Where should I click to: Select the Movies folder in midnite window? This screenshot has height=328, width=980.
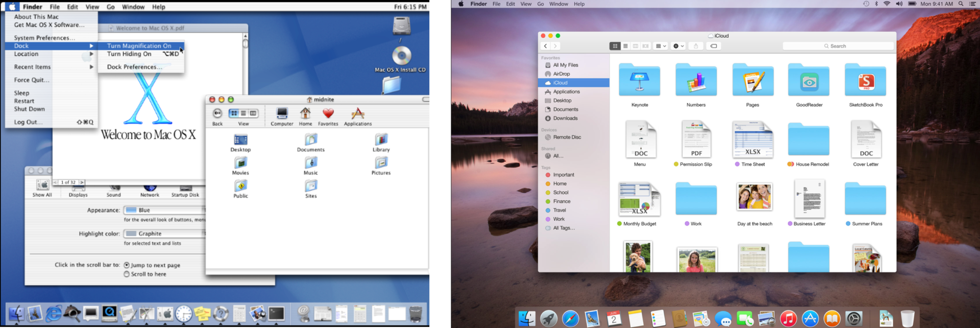[241, 166]
